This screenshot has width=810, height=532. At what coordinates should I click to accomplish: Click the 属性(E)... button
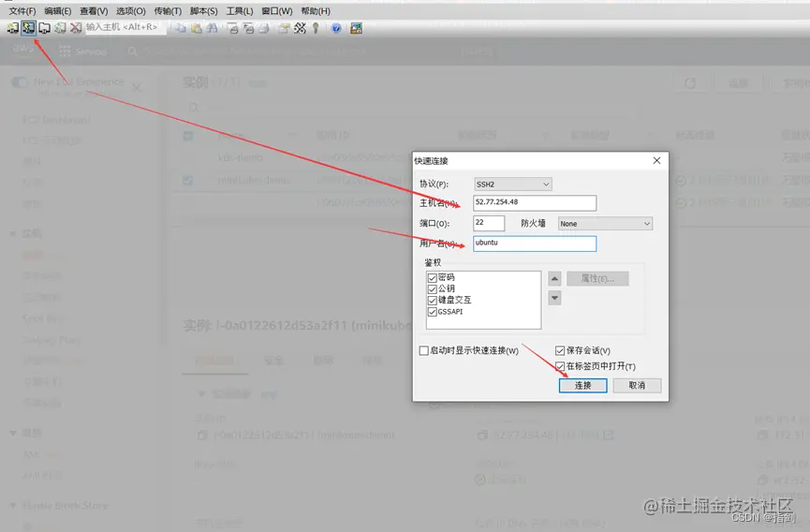597,279
